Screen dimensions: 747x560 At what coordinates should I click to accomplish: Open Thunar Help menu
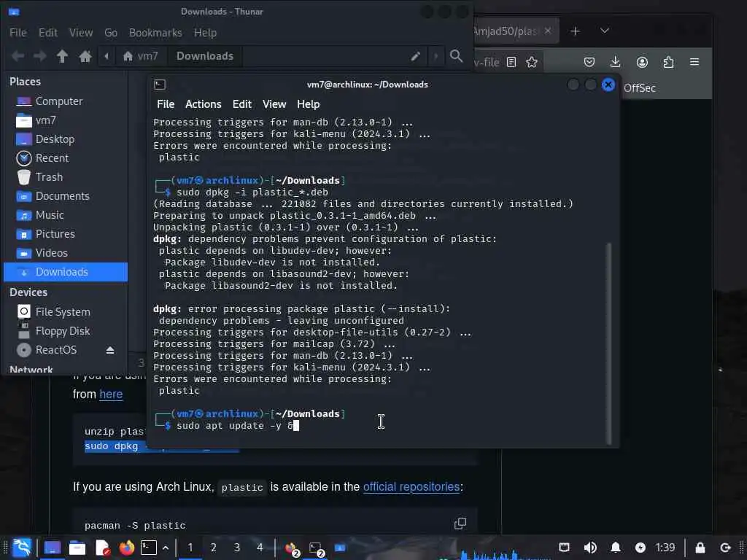(205, 32)
